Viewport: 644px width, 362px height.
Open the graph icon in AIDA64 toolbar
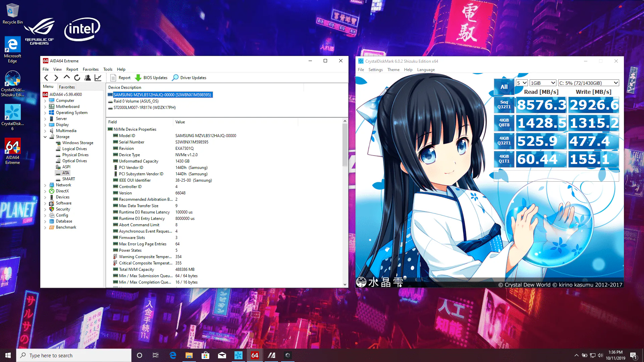(x=98, y=78)
